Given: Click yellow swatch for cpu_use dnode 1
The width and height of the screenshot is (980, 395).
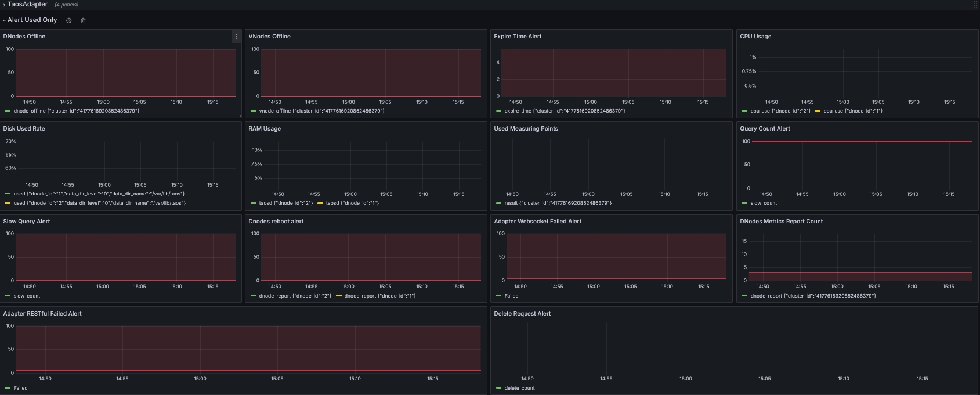Looking at the screenshot, I should click(818, 111).
